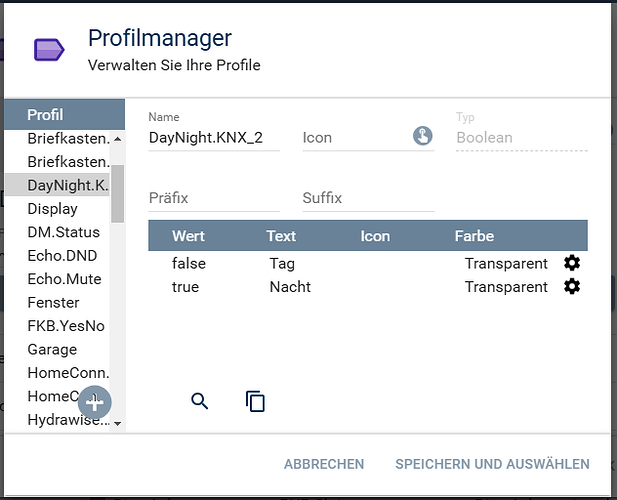Click the profile list scrollbar thumb
Screen dimensions: 617x500
[x=117, y=194]
